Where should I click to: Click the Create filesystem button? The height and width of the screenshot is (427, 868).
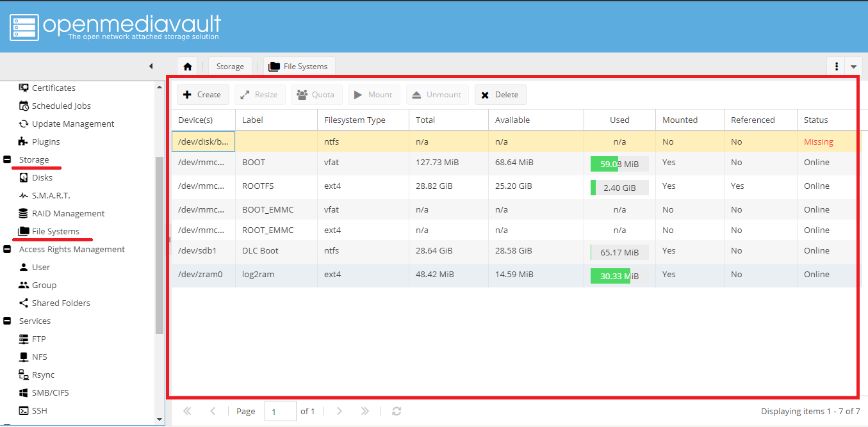click(x=202, y=94)
